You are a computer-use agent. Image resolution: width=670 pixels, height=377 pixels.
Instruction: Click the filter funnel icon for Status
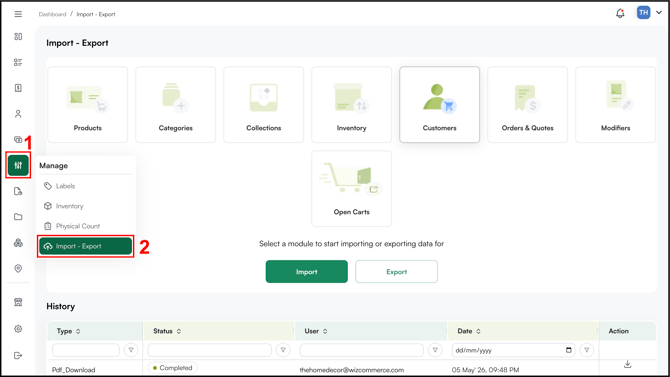pyautogui.click(x=283, y=350)
